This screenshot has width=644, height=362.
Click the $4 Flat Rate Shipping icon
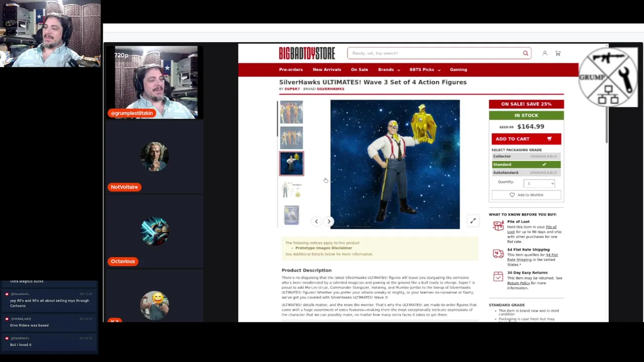pos(498,254)
